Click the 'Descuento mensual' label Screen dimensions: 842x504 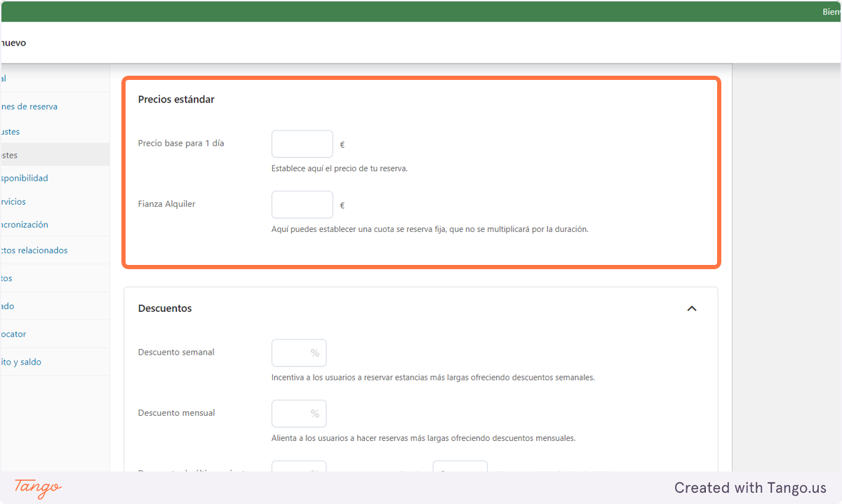pyautogui.click(x=177, y=413)
